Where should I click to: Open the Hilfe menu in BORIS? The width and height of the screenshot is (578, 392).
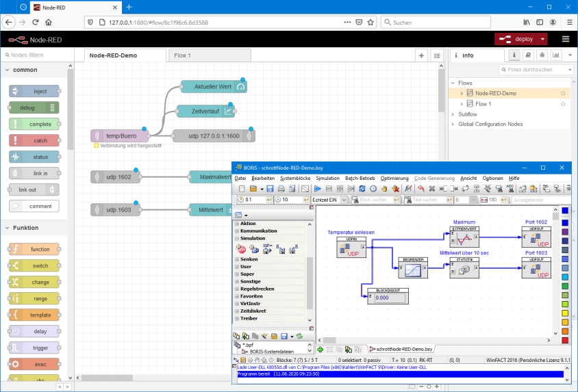(x=514, y=178)
